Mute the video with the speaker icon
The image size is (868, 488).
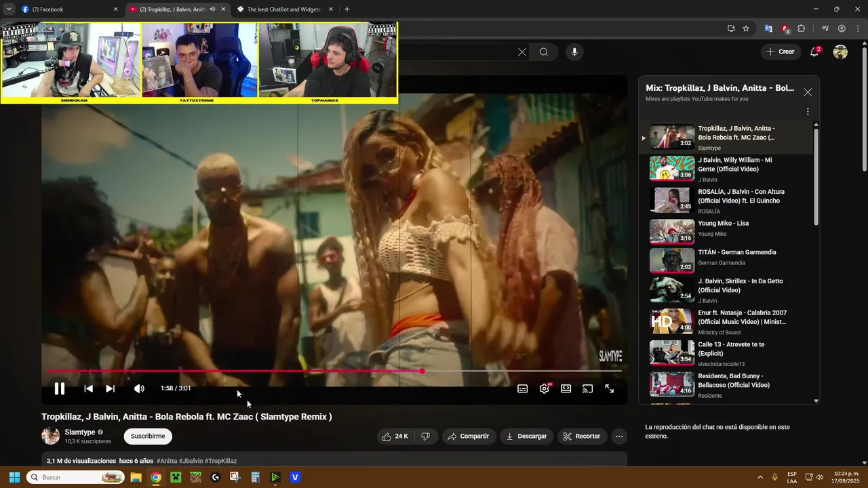(x=139, y=388)
